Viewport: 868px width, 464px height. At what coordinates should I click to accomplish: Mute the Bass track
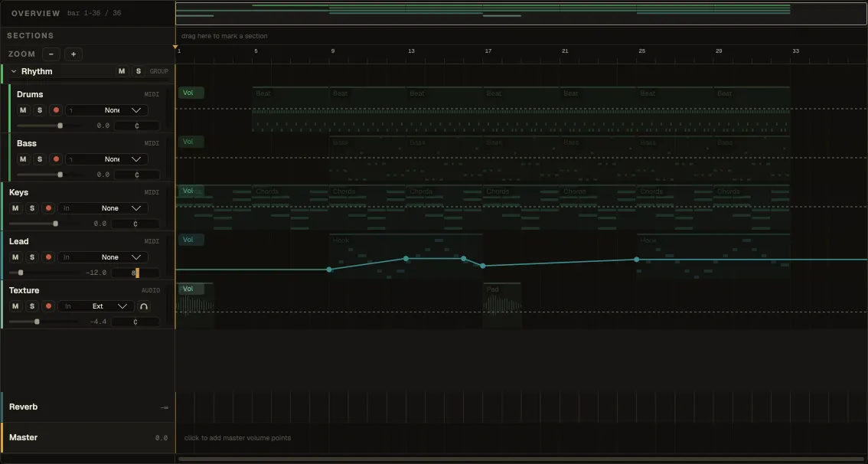tap(23, 159)
